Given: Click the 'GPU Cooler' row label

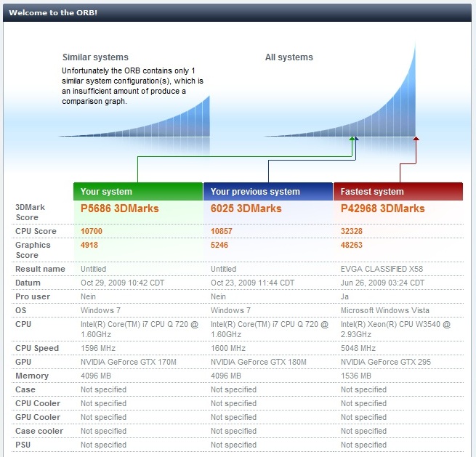Looking at the screenshot, I should [38, 417].
